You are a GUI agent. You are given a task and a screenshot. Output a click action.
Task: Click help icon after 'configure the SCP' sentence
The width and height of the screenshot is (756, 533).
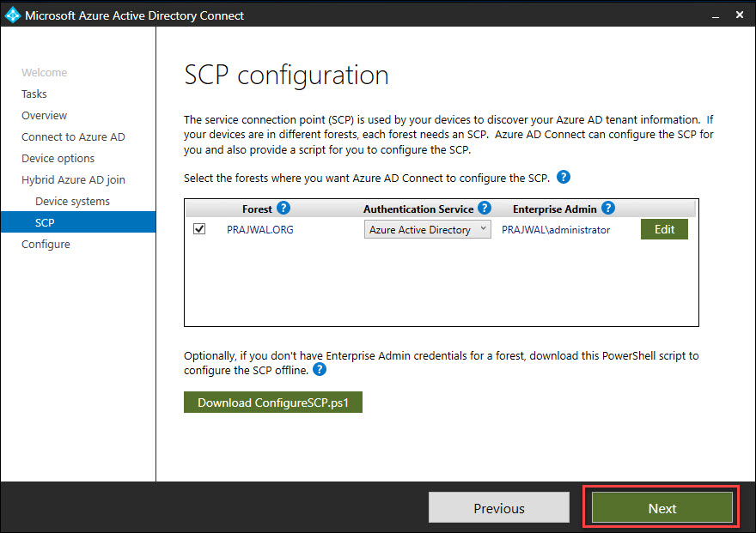[x=564, y=177]
